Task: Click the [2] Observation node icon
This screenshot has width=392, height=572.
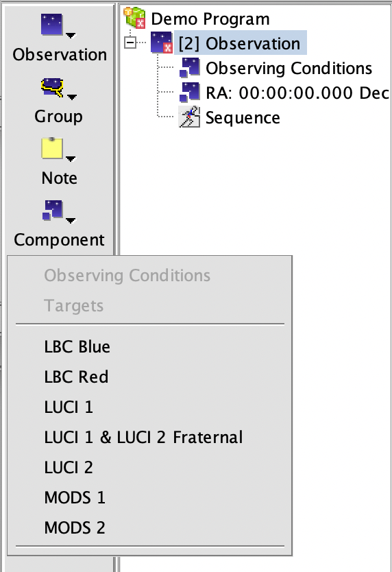Action: tap(162, 43)
